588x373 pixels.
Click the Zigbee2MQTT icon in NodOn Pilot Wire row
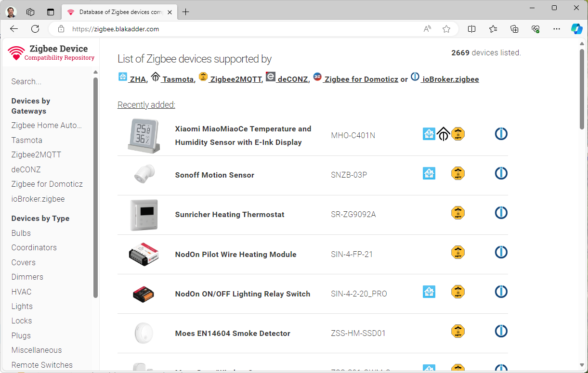(457, 252)
